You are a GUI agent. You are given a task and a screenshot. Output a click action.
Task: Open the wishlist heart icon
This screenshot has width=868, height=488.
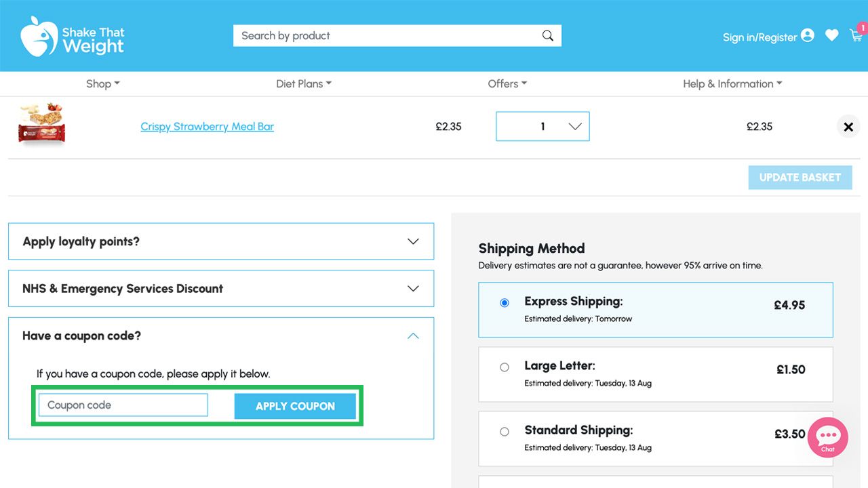tap(832, 35)
